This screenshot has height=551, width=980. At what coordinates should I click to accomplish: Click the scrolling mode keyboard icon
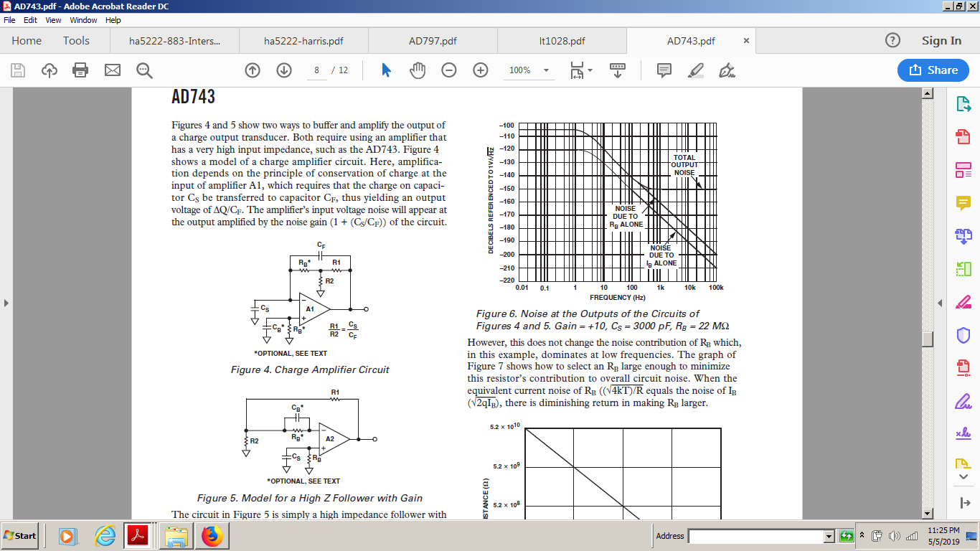[x=618, y=70]
